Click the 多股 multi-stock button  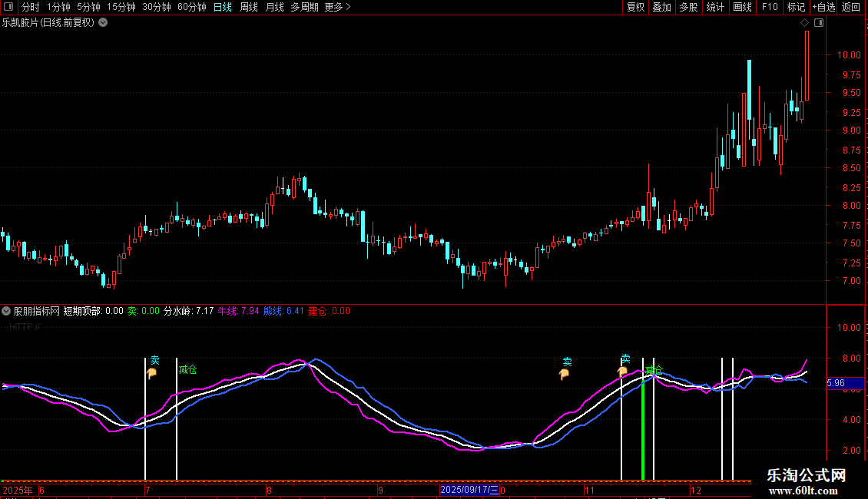click(x=689, y=7)
